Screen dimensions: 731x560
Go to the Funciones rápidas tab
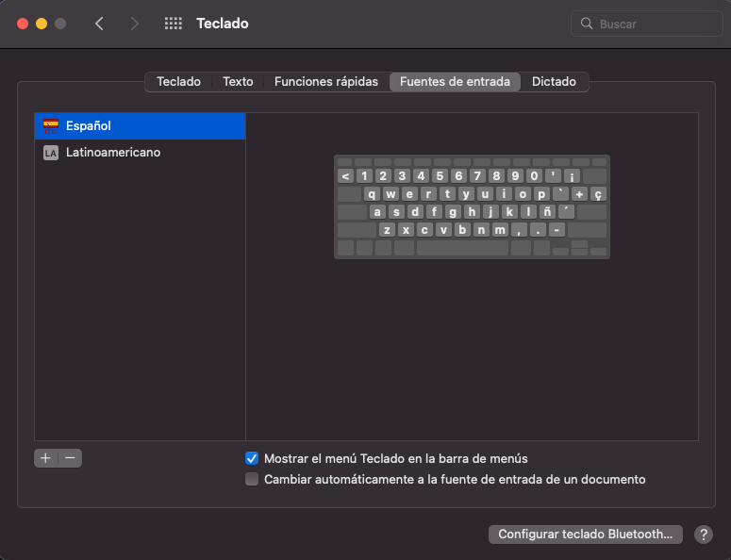326,82
